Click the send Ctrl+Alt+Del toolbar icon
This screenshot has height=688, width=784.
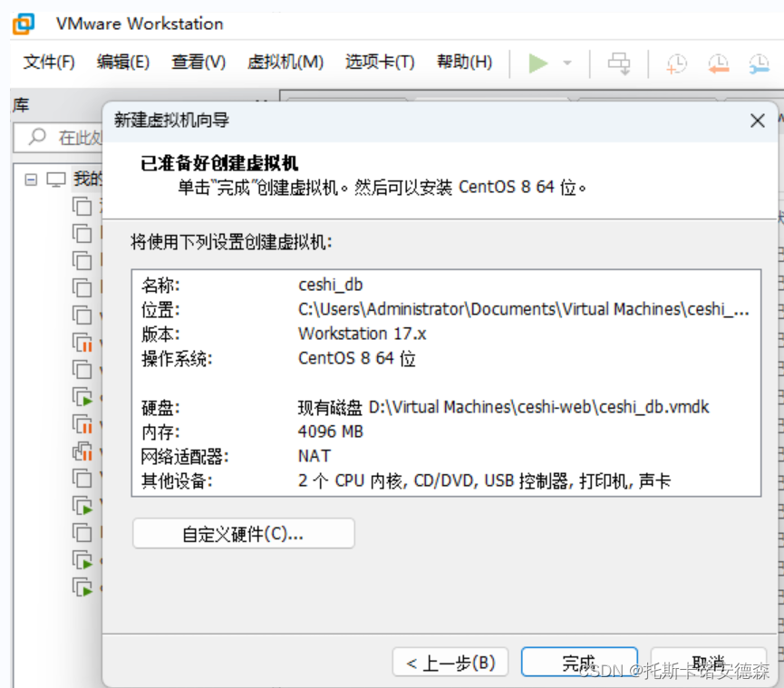619,63
